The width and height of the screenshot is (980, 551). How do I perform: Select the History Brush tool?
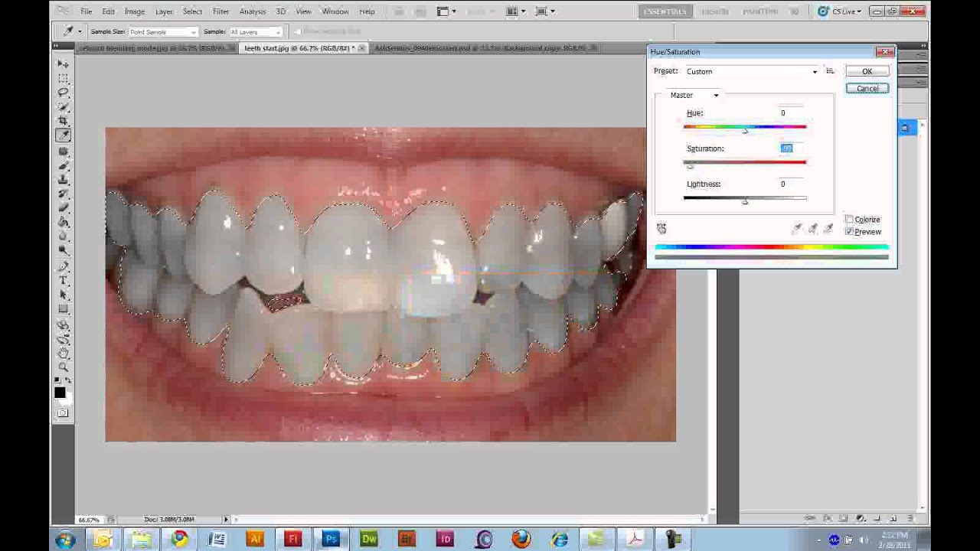[63, 194]
